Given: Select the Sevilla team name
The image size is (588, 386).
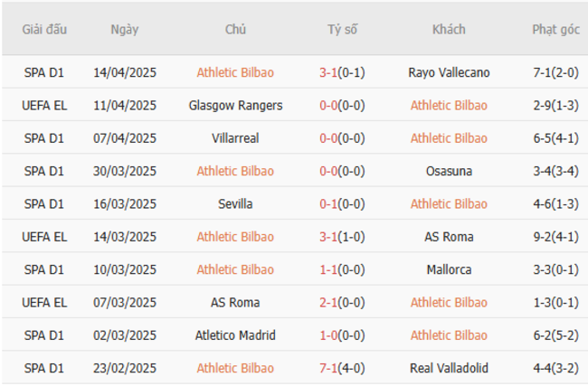Looking at the screenshot, I should [x=235, y=204].
